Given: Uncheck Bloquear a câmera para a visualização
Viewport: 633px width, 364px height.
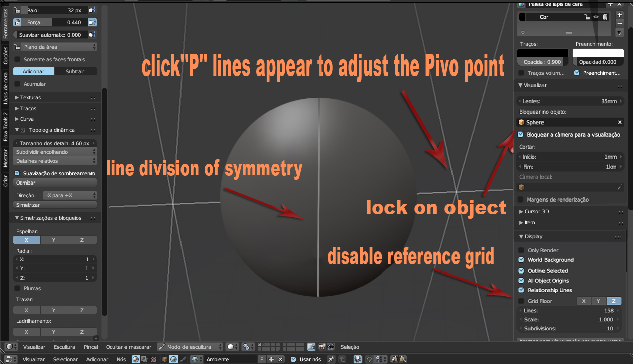Looking at the screenshot, I should point(521,135).
